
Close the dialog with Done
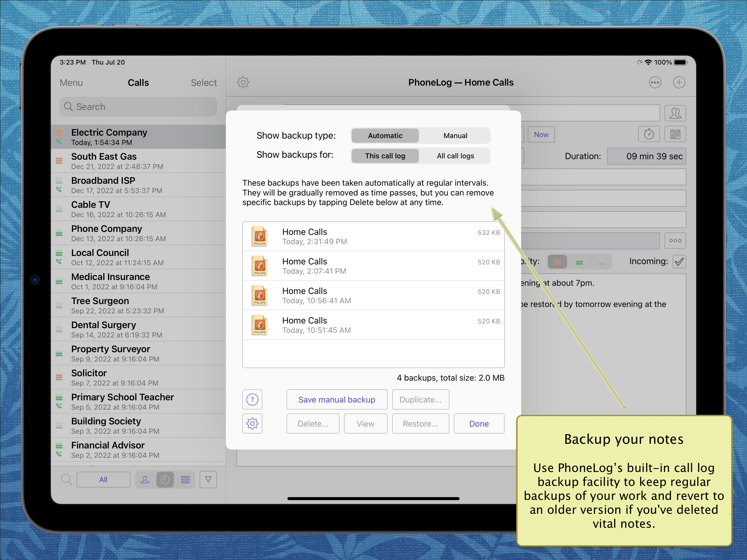pyautogui.click(x=479, y=424)
